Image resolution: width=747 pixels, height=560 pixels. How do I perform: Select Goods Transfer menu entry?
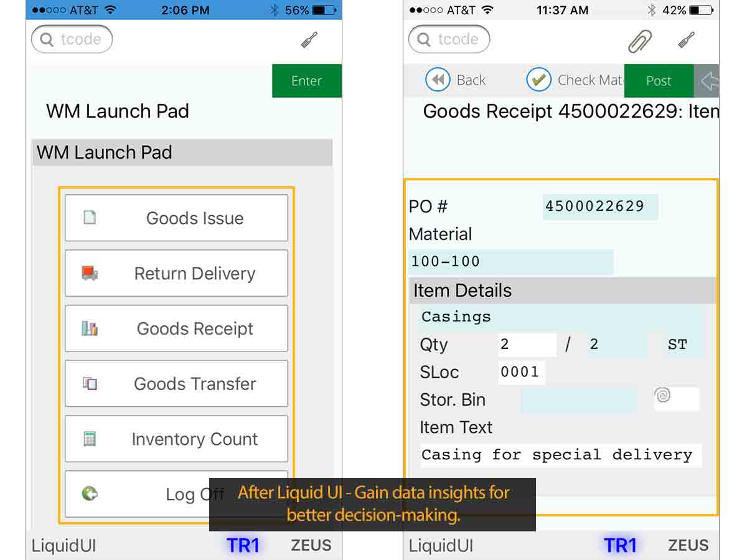(176, 384)
